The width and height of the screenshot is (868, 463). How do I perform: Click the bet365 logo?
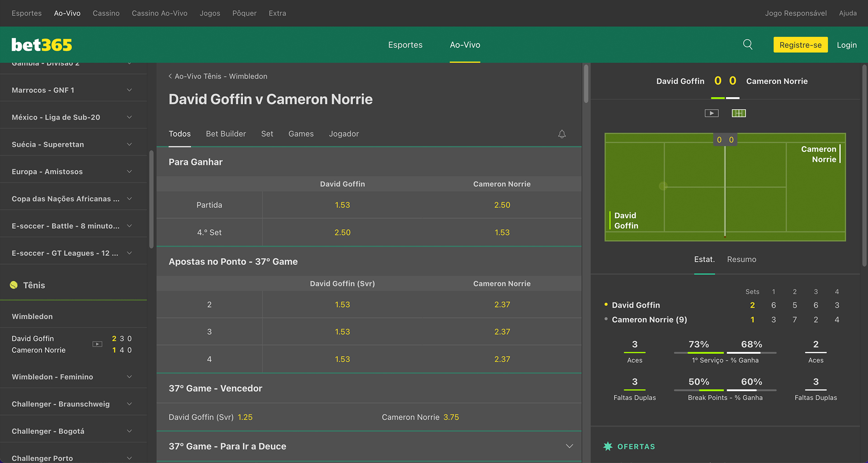click(x=42, y=45)
